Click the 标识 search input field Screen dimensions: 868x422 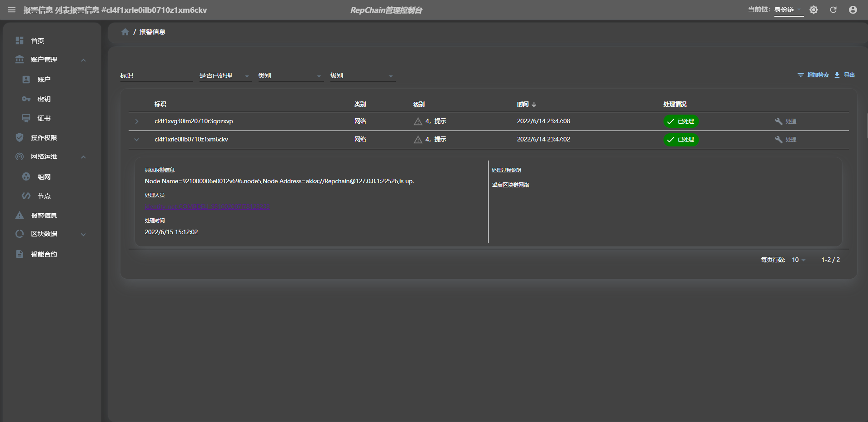(156, 75)
